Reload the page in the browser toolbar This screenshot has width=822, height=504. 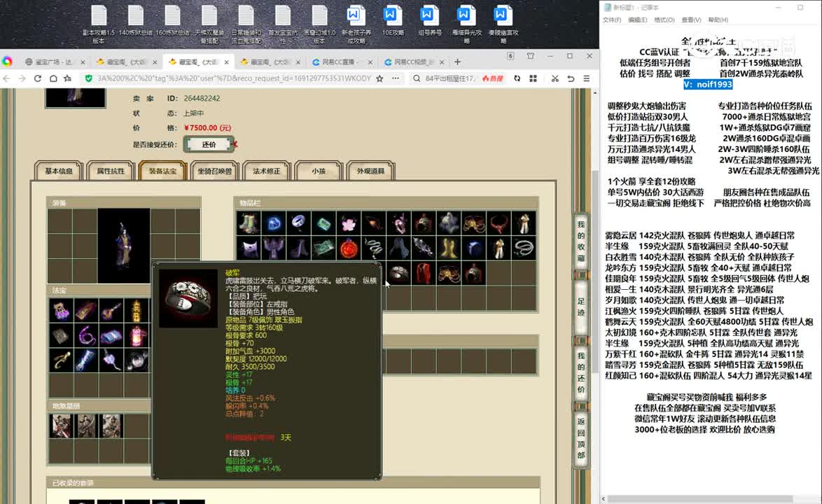37,78
